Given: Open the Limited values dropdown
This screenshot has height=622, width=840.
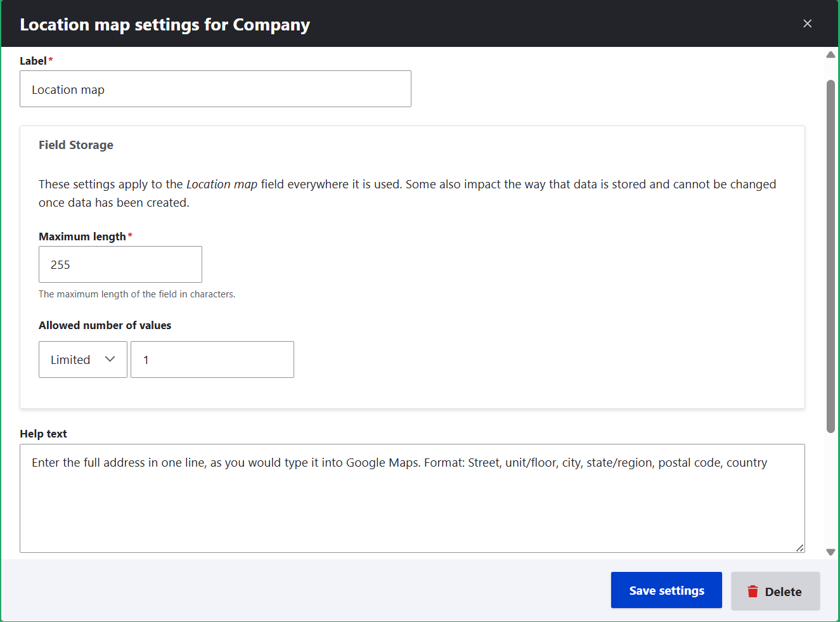Looking at the screenshot, I should 83,360.
